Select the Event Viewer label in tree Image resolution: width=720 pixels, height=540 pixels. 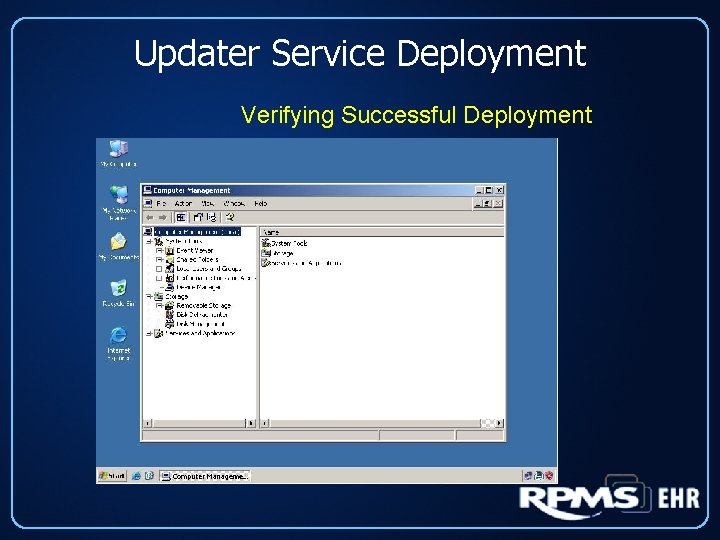[195, 251]
